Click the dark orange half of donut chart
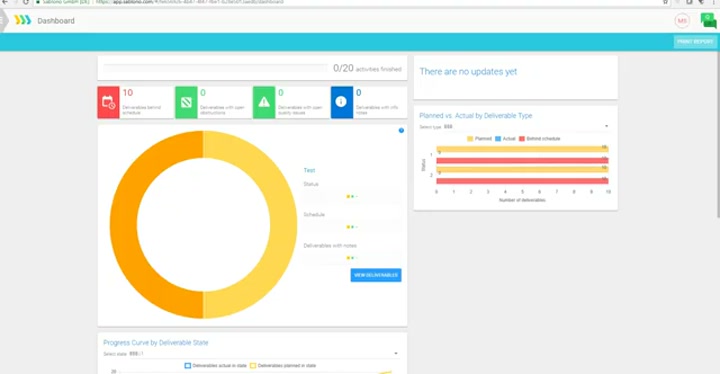720x374 pixels. pos(124,225)
